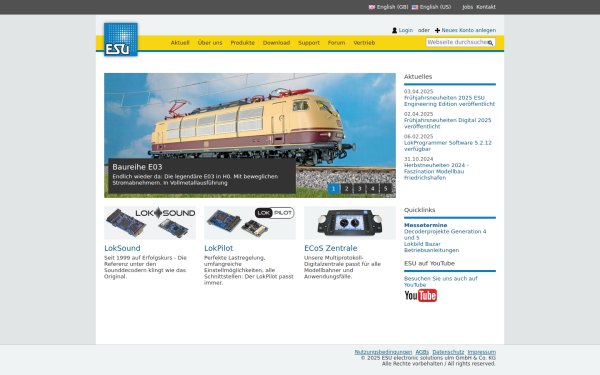Click the LokSound decoder image
The image size is (600, 375).
(x=150, y=223)
